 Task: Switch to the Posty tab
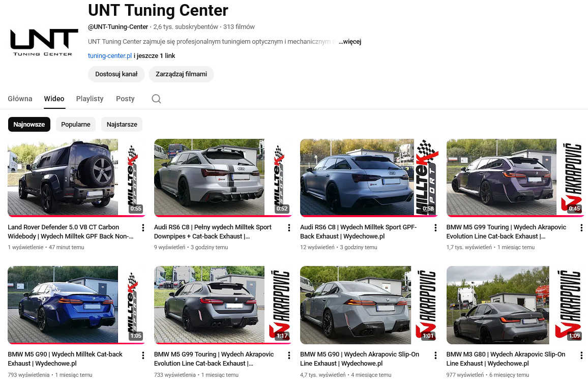tap(125, 99)
